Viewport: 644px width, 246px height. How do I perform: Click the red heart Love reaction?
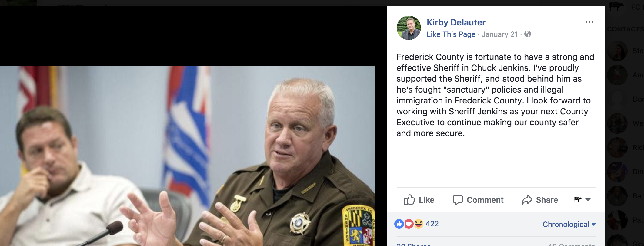pyautogui.click(x=409, y=224)
